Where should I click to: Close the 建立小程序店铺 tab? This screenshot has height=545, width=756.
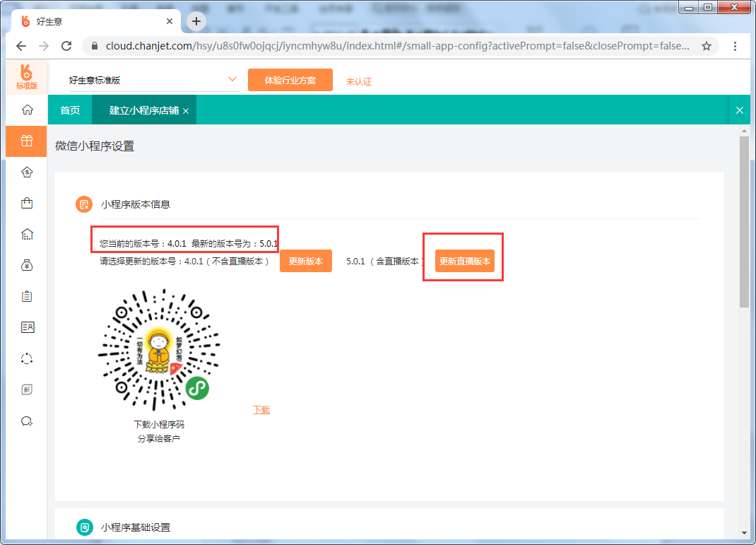tap(186, 111)
